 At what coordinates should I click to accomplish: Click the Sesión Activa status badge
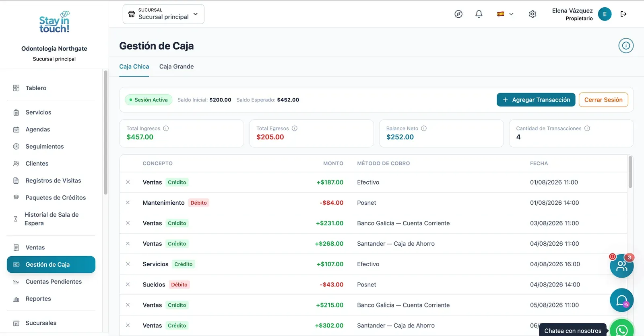(149, 100)
